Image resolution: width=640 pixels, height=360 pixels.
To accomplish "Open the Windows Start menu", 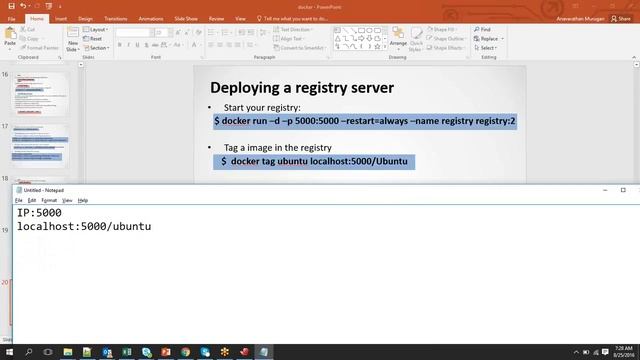I will tap(9, 352).
